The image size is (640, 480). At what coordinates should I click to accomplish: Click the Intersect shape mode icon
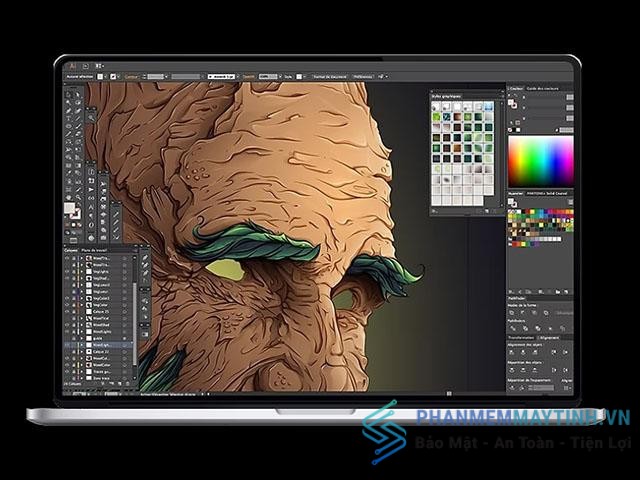coord(535,313)
